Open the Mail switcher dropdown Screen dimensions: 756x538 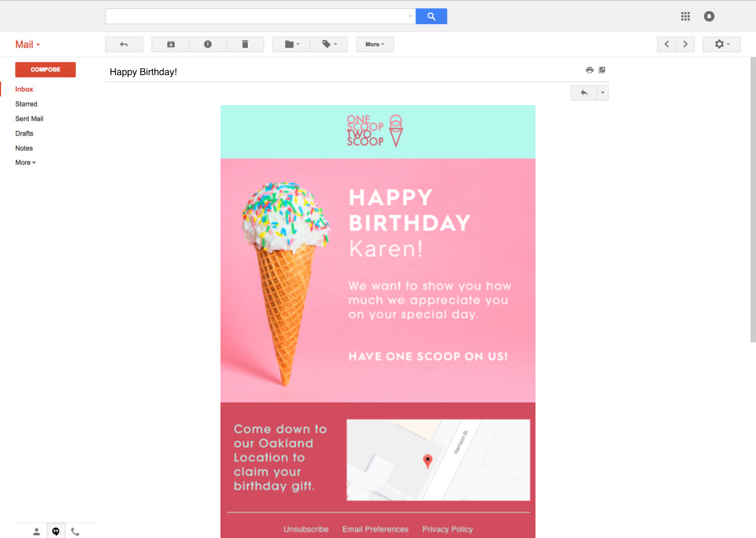(x=27, y=45)
